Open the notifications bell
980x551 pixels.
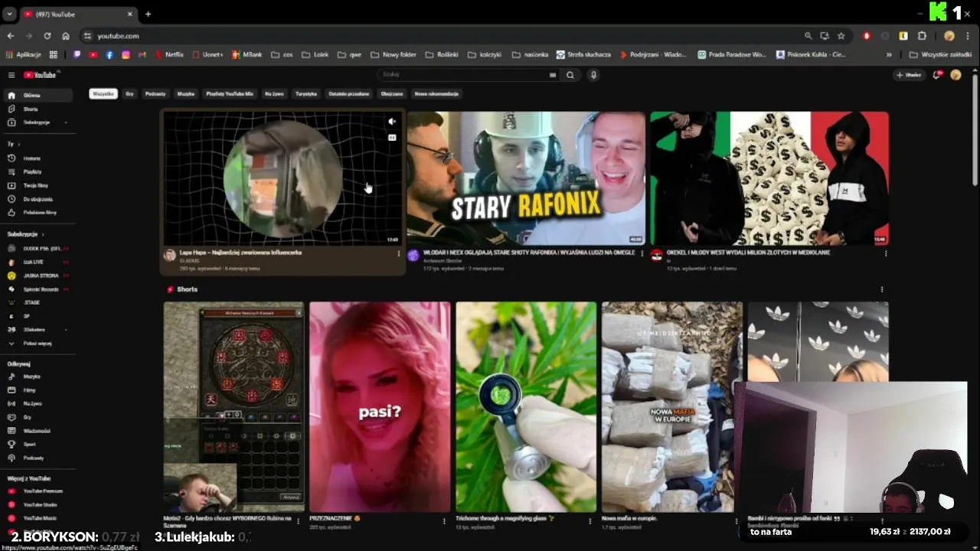[936, 75]
